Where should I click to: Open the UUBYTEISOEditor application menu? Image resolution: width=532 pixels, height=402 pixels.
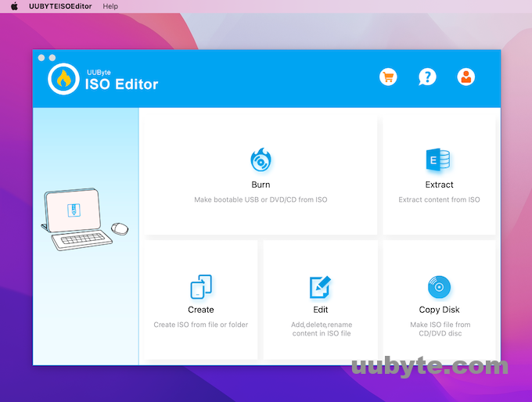pos(60,6)
